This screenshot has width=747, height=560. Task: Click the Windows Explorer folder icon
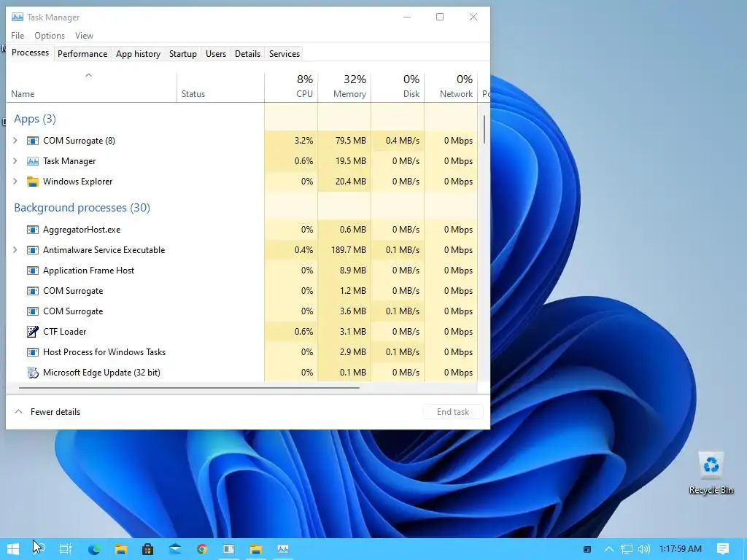tap(32, 182)
